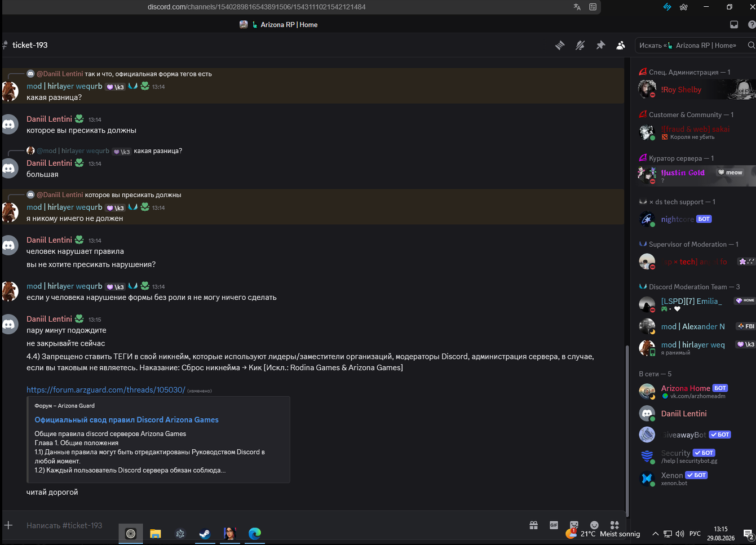Open the browser page translate icon
Image resolution: width=756 pixels, height=545 pixels.
[x=577, y=7]
